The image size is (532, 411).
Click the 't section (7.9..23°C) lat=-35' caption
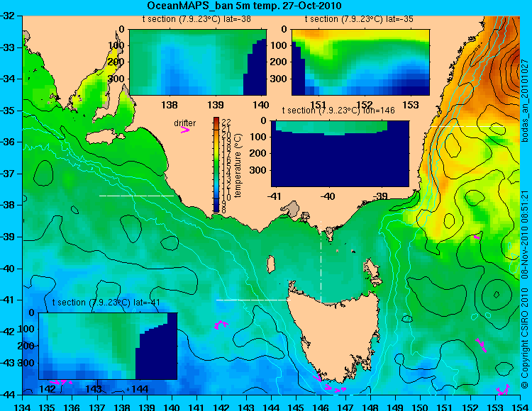[x=359, y=19]
